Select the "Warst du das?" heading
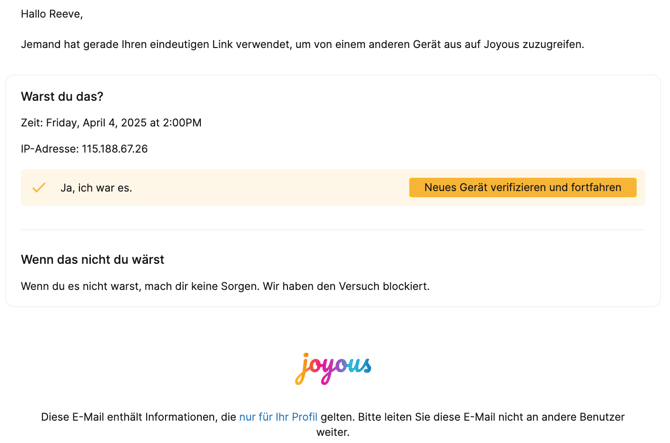Screen dimensions: 670x443 point(62,97)
